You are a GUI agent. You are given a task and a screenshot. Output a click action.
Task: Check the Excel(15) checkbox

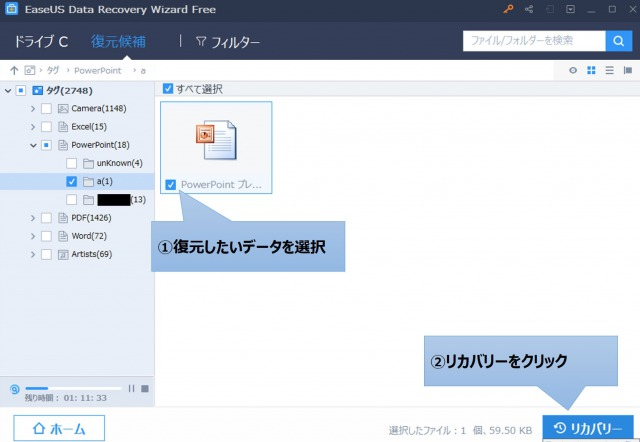click(x=47, y=127)
